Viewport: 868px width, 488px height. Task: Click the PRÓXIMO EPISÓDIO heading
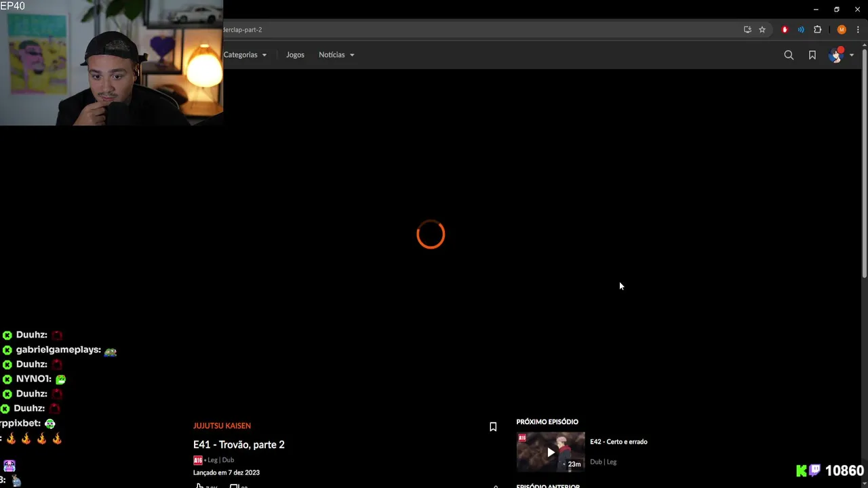(x=547, y=422)
